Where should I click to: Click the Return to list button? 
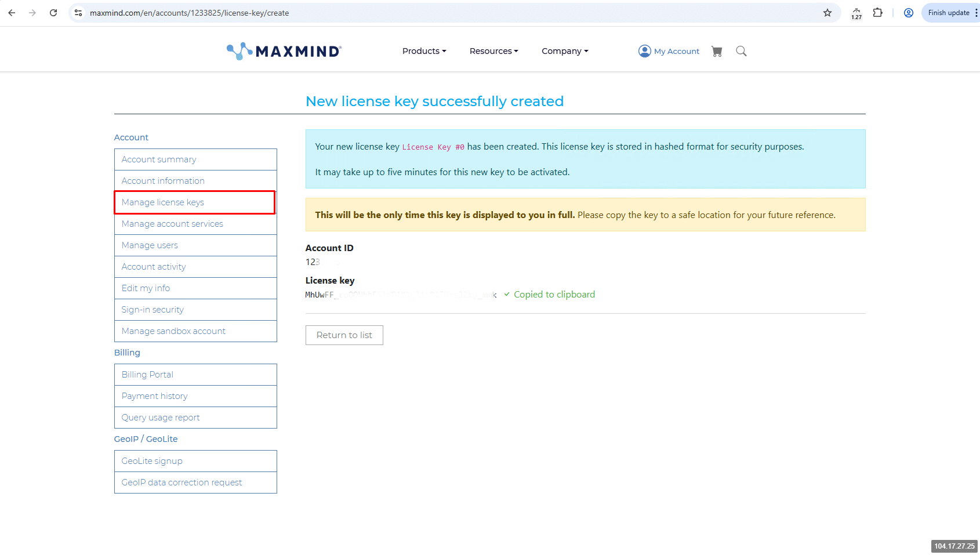(344, 335)
